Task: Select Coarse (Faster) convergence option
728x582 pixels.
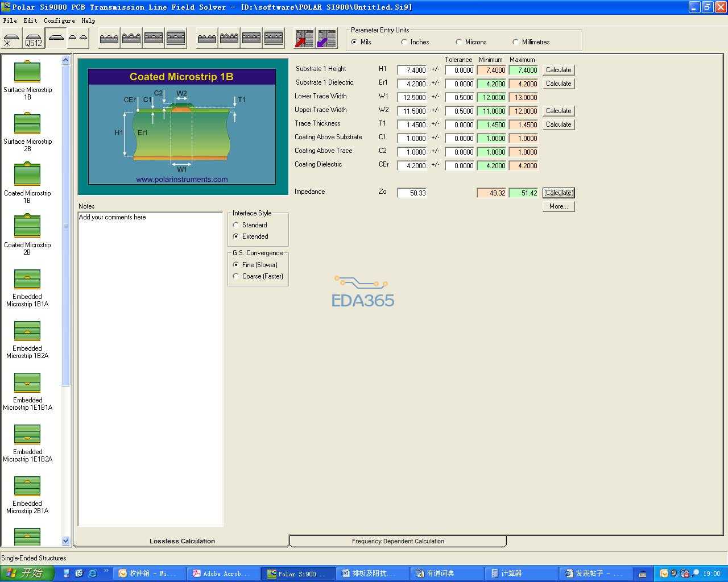Action: click(236, 276)
